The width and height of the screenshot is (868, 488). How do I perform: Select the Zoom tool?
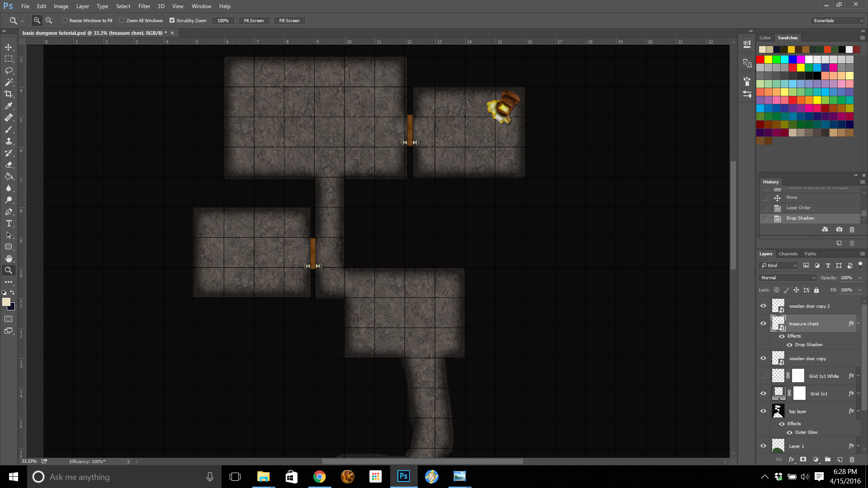tap(8, 271)
